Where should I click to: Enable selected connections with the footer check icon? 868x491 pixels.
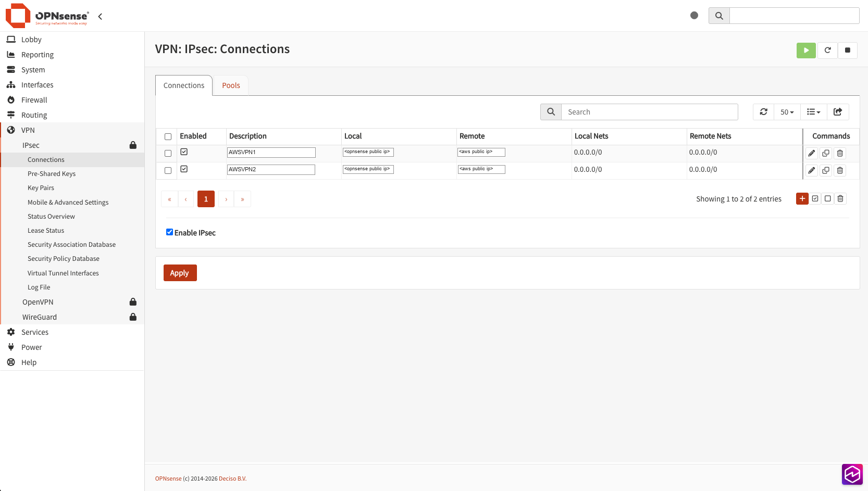pos(815,198)
